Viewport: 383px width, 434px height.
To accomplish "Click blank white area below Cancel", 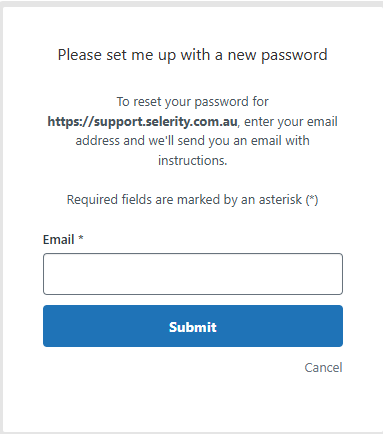I will [x=193, y=403].
